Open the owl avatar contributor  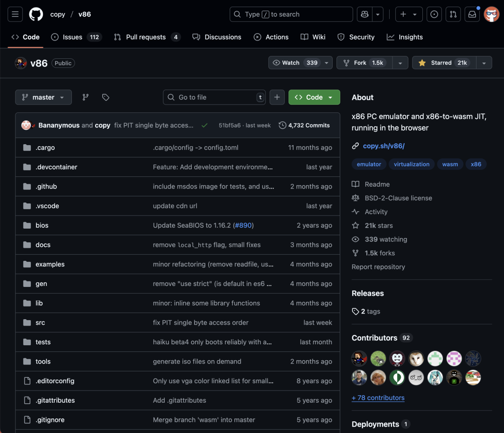416,358
